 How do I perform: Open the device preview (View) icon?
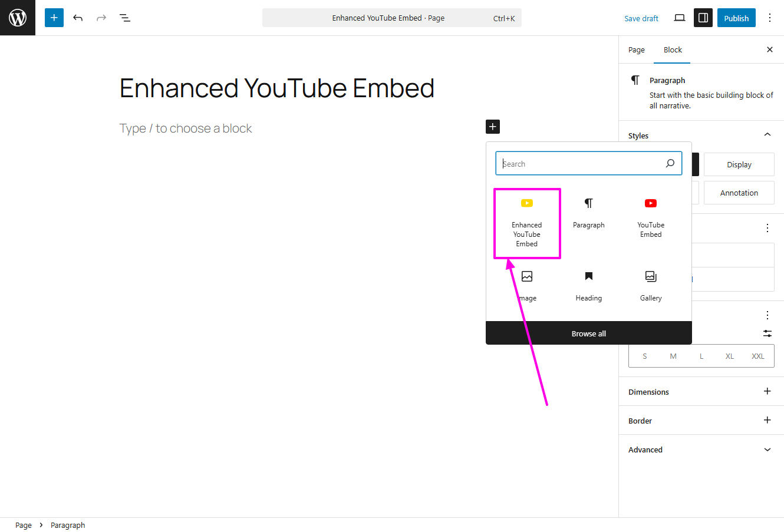[x=680, y=18]
